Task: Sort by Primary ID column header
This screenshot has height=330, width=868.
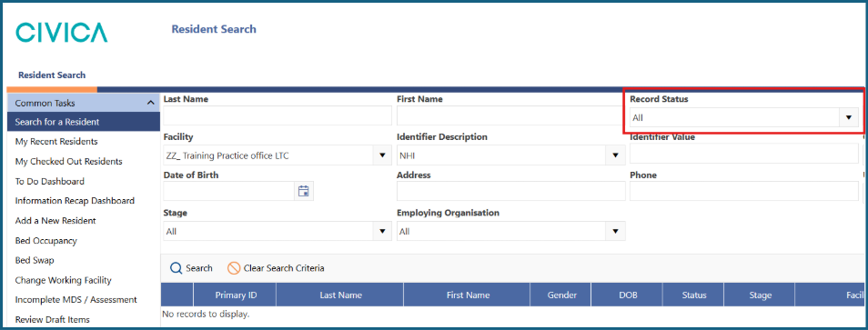Action: 235,295
